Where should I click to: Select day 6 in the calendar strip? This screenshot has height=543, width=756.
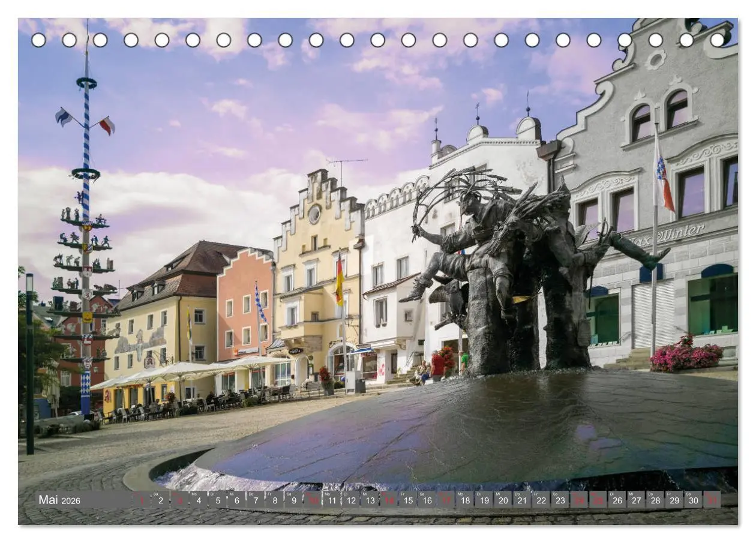(x=236, y=499)
